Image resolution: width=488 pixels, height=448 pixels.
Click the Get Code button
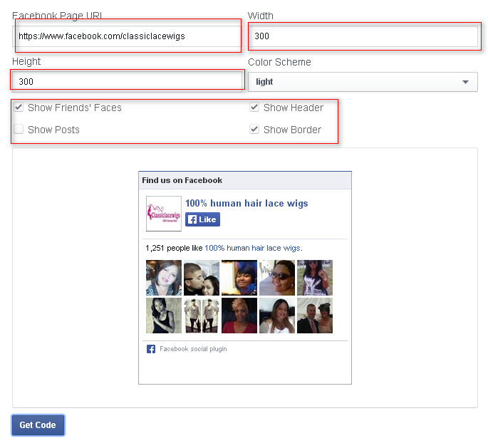point(38,425)
